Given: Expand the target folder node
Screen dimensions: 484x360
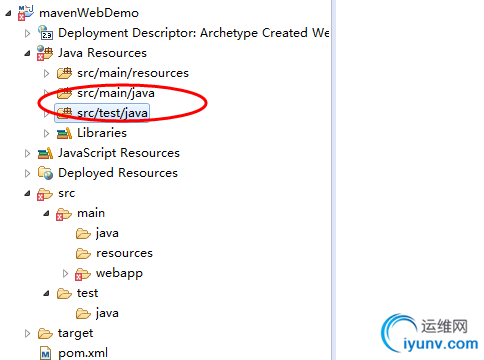Looking at the screenshot, I should (x=27, y=333).
